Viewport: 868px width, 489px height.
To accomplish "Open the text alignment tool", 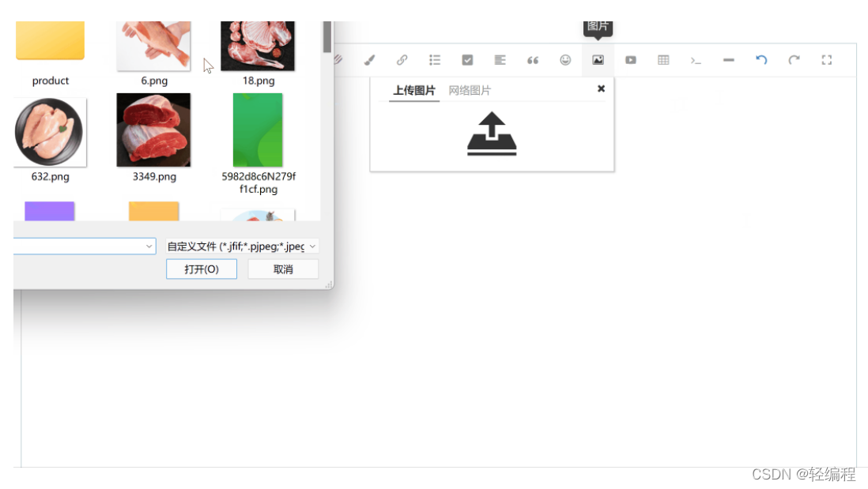I will click(x=500, y=60).
